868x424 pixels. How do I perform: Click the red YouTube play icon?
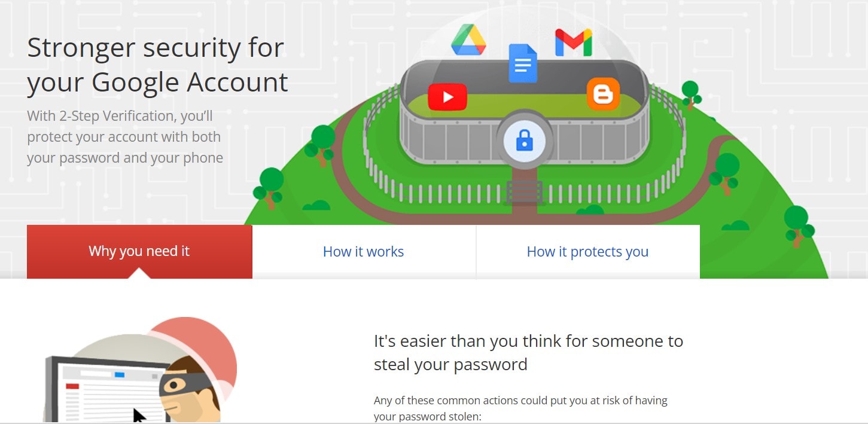(447, 97)
